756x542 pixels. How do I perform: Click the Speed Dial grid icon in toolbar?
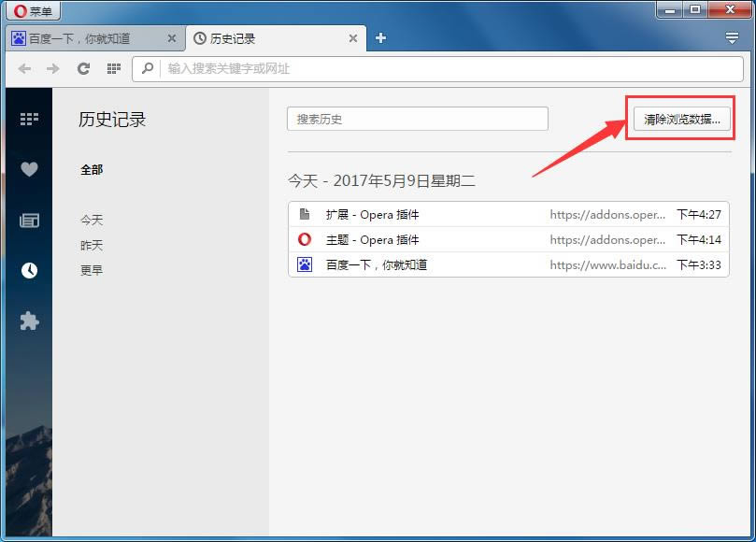point(113,68)
